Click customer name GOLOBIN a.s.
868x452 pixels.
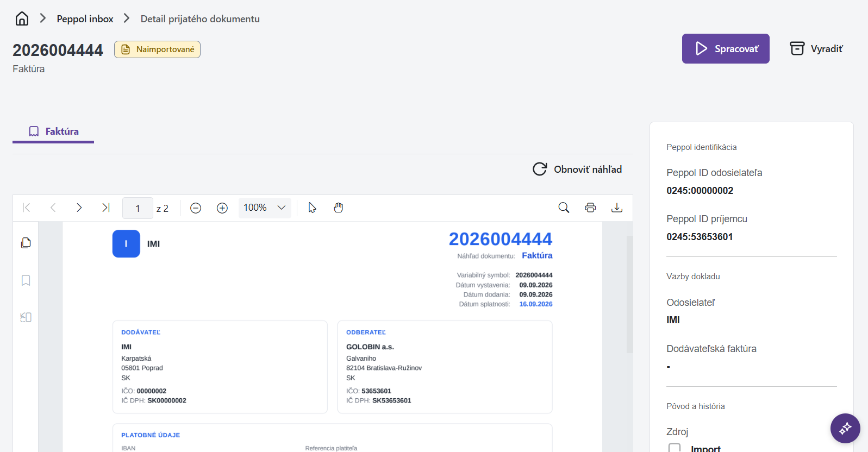(x=370, y=347)
